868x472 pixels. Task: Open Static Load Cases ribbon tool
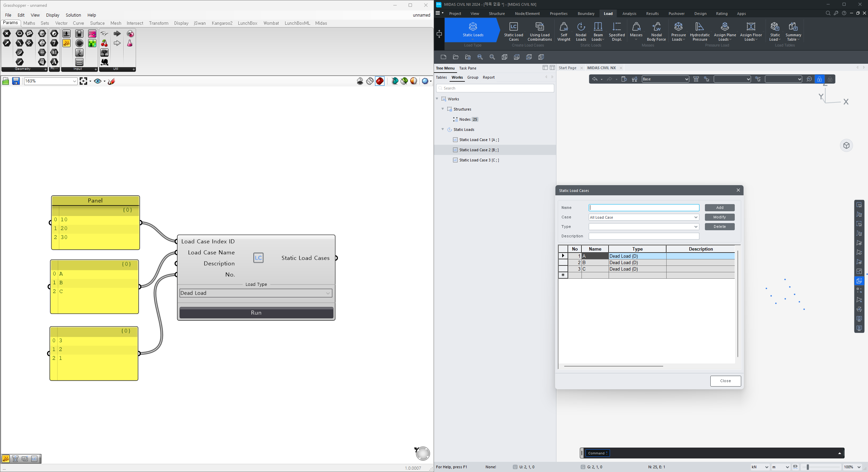click(x=513, y=32)
